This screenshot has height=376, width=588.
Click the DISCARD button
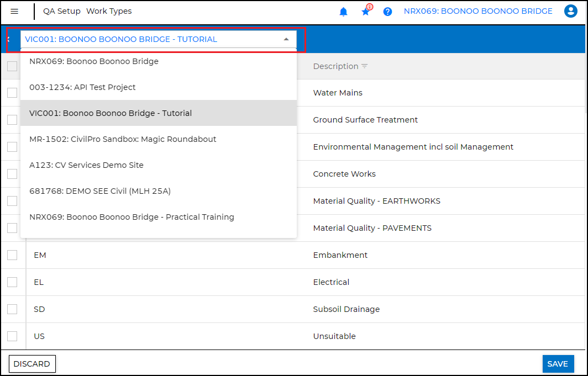pyautogui.click(x=32, y=364)
